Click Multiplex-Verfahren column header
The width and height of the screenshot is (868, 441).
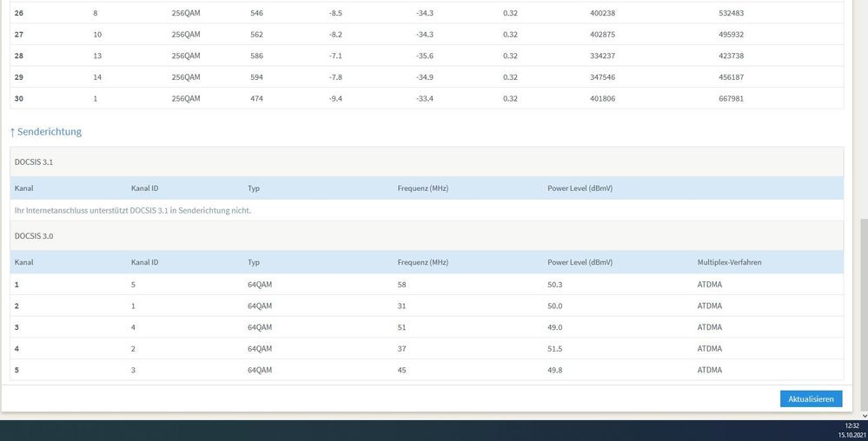[x=729, y=262]
